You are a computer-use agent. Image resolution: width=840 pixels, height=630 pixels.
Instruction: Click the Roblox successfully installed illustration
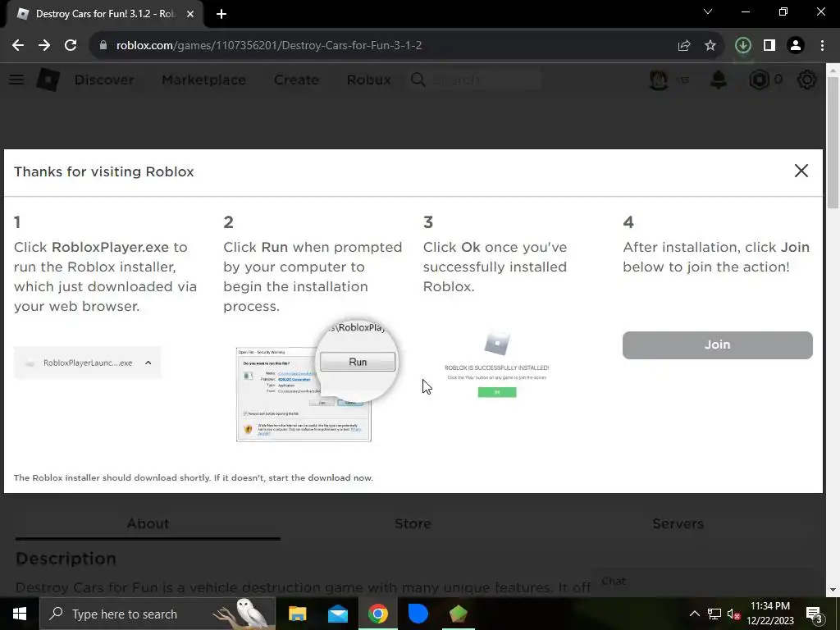496,364
